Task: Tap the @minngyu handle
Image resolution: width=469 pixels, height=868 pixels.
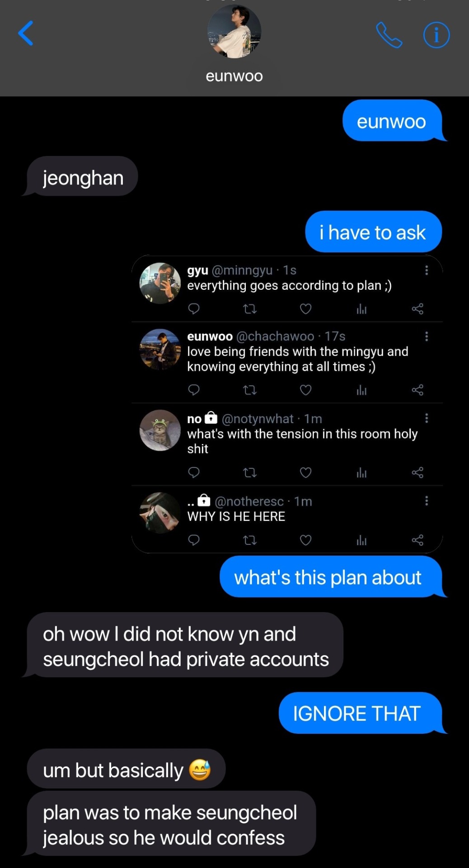Action: click(242, 270)
